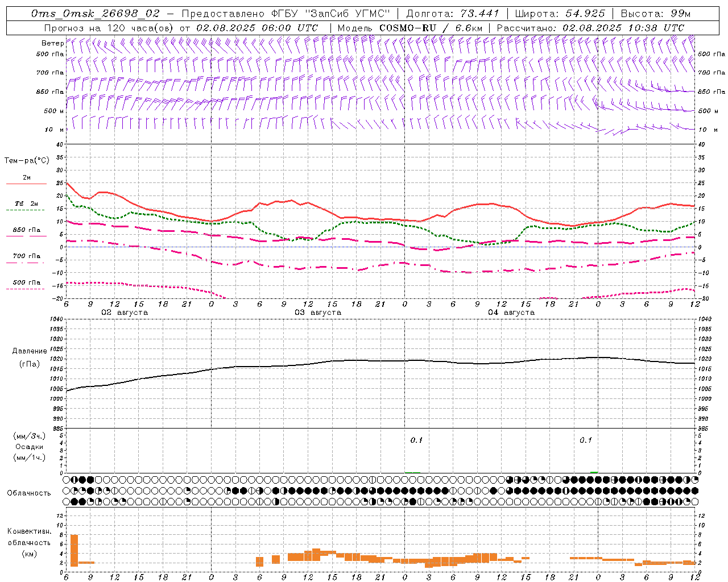
Task: Click the small green precipitation bar in the Осадки panel
Action: (x=594, y=472)
